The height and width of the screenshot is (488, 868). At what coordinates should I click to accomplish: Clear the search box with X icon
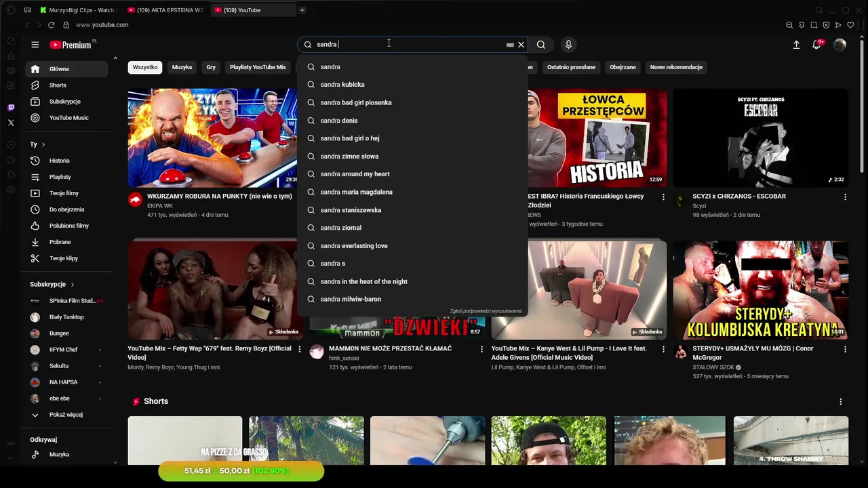click(521, 45)
